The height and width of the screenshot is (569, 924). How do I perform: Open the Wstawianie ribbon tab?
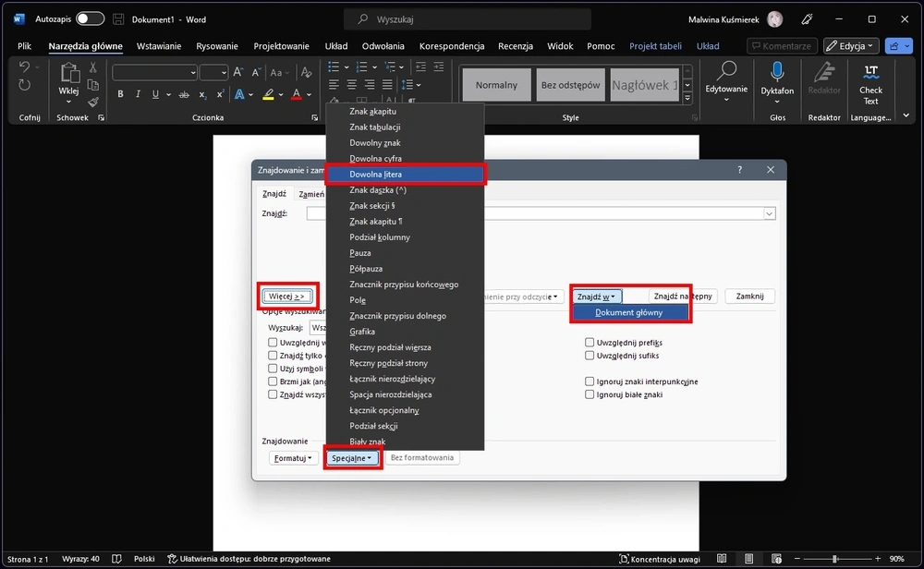pyautogui.click(x=159, y=46)
